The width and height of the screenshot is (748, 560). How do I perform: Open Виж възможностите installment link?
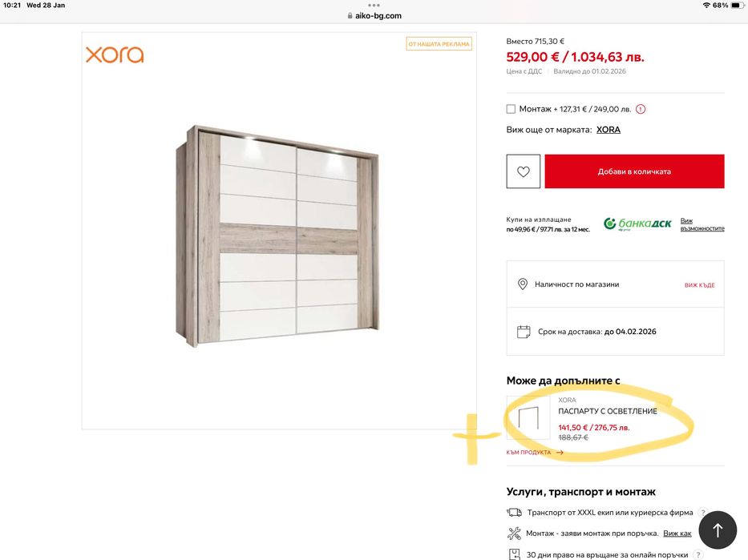pyautogui.click(x=702, y=224)
